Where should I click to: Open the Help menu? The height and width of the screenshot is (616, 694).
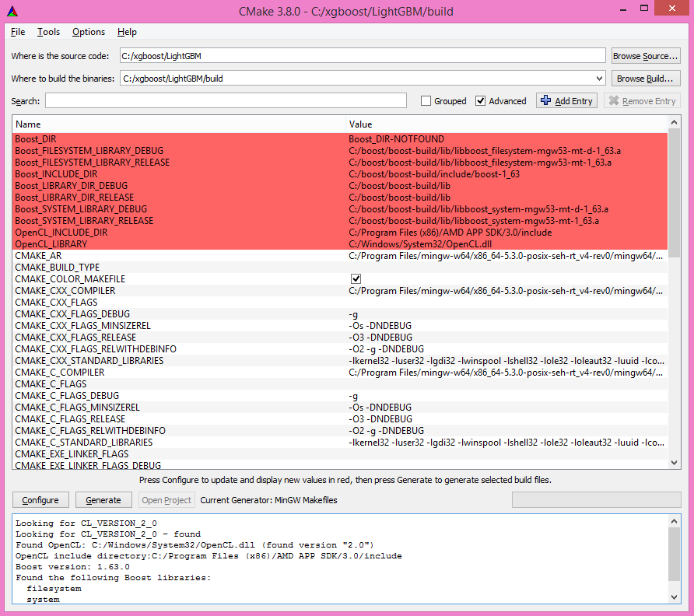[x=127, y=32]
